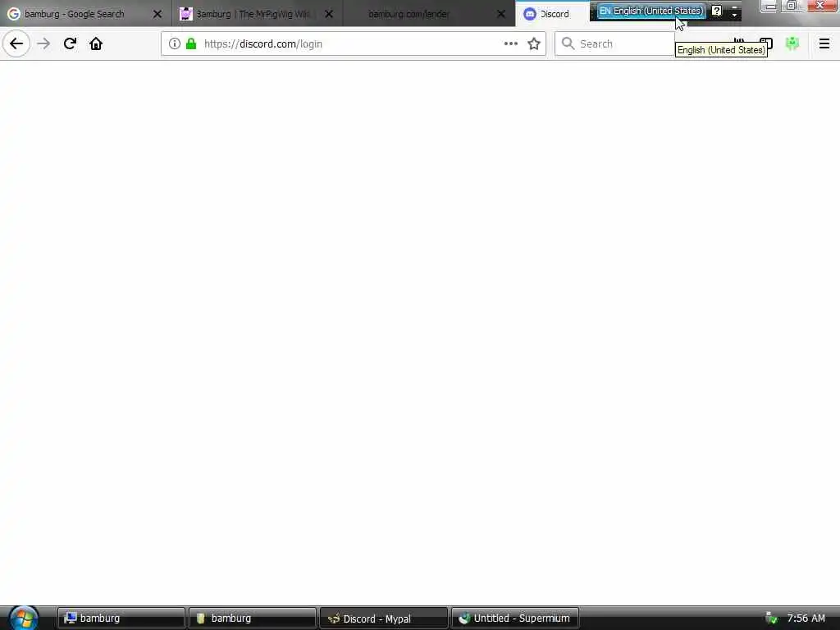Click the system tray network icon
The width and height of the screenshot is (840, 630).
click(x=771, y=619)
